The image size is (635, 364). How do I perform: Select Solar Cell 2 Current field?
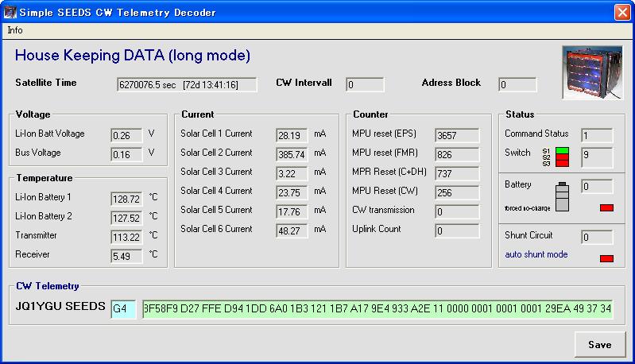(292, 154)
